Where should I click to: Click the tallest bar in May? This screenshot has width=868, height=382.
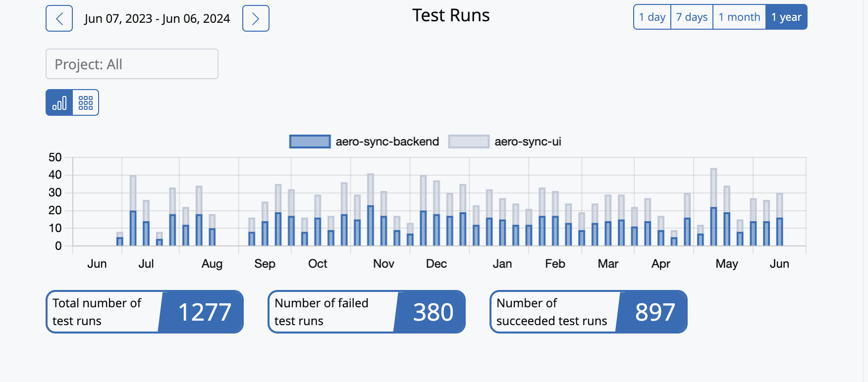tap(713, 207)
